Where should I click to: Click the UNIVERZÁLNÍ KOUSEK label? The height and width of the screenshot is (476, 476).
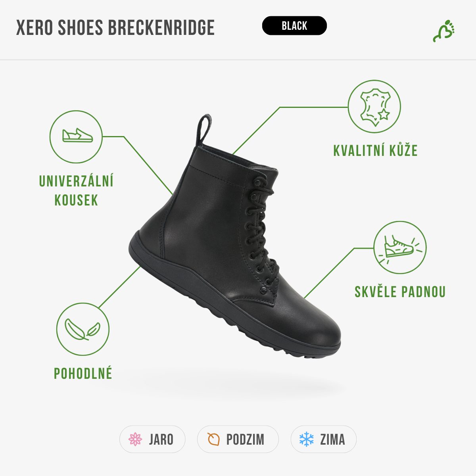click(76, 190)
